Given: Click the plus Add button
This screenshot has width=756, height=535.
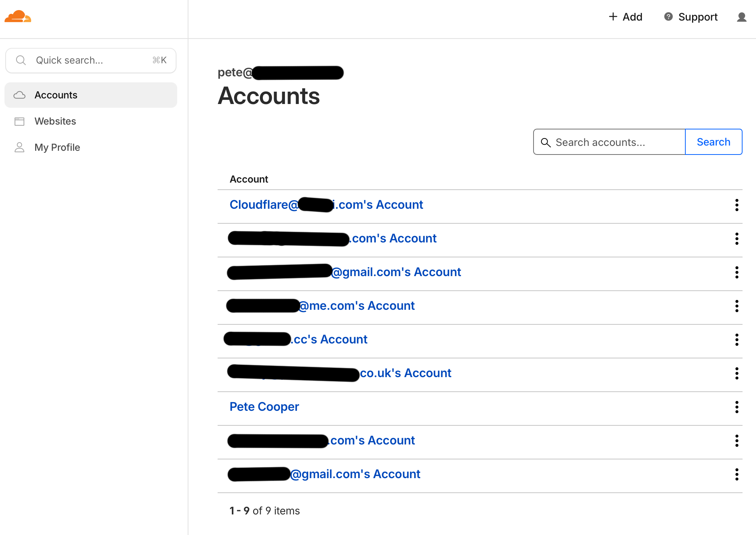Looking at the screenshot, I should click(x=626, y=17).
